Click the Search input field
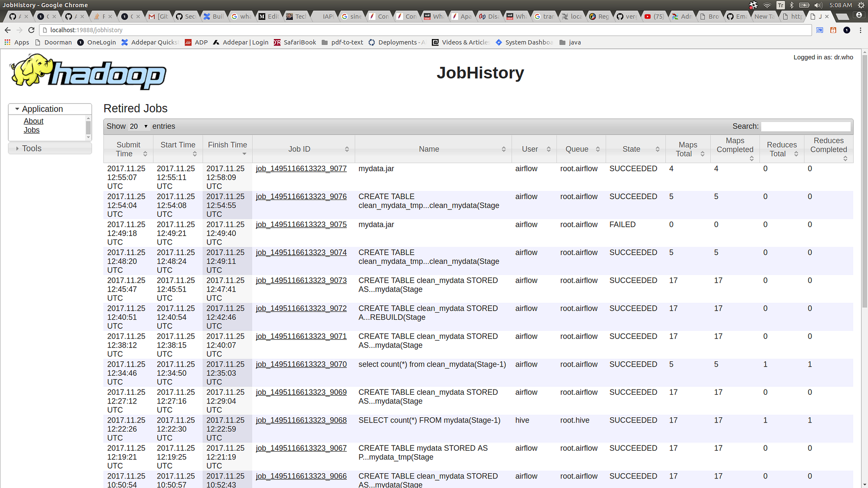The height and width of the screenshot is (488, 868). pos(806,126)
